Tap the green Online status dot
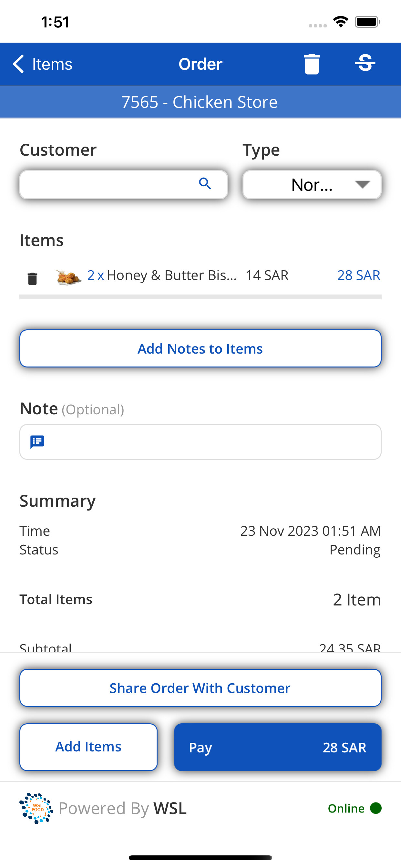This screenshot has height=868, width=401. (375, 808)
